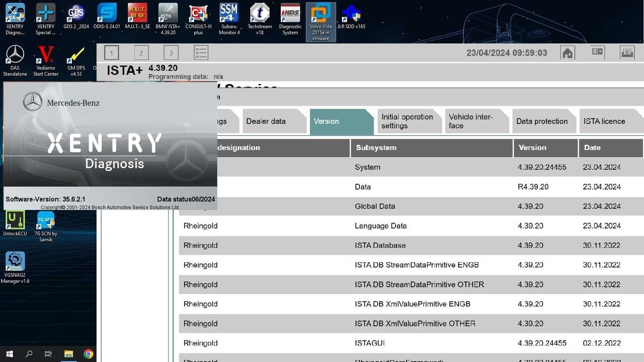Select ISTA step 2 box
Screen dimensions: 644x362
pyautogui.click(x=141, y=53)
